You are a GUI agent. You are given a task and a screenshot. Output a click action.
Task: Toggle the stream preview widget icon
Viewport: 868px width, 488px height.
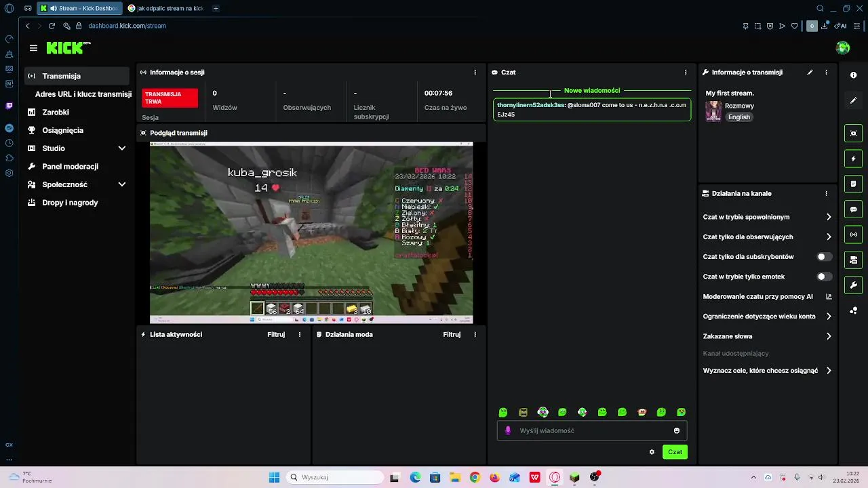click(x=854, y=133)
